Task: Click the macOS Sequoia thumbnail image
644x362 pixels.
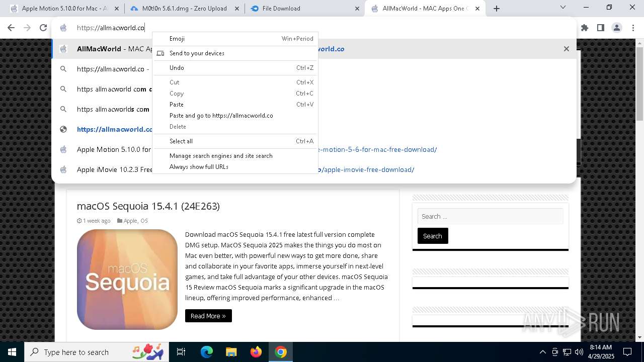Action: (127, 280)
